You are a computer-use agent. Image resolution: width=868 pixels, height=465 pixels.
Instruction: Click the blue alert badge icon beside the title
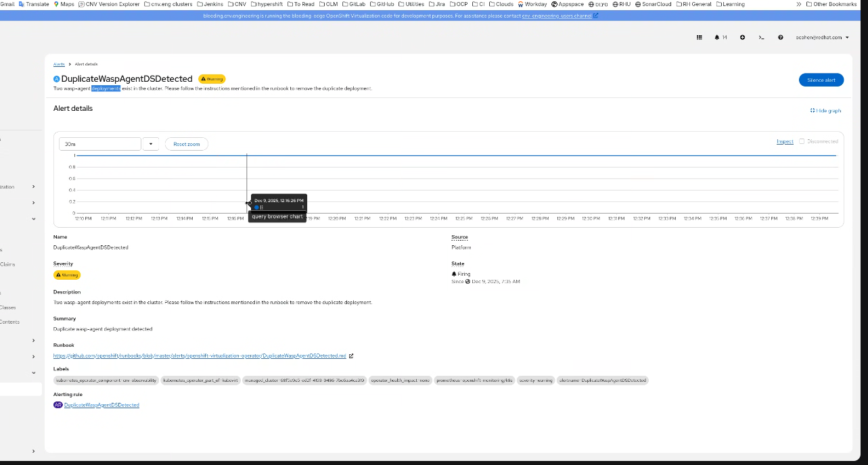pyautogui.click(x=57, y=79)
